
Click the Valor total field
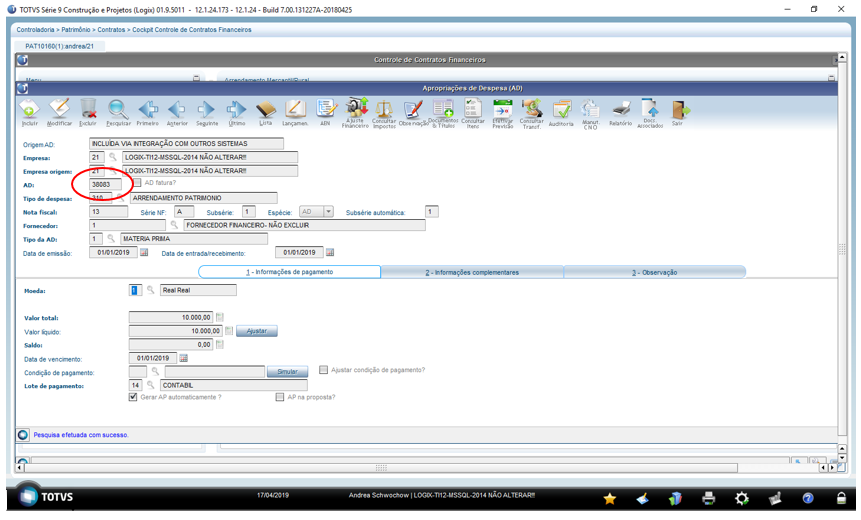pyautogui.click(x=171, y=317)
